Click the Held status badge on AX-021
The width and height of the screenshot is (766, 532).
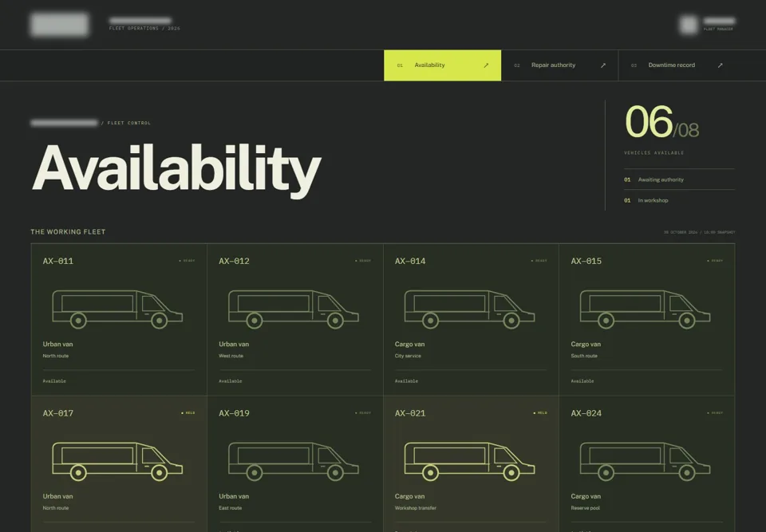click(540, 413)
